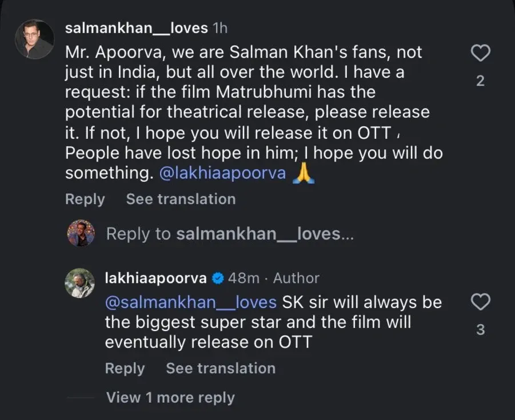View likes count 3 on the author's reply
Screen dimensions: 515x420
(480, 330)
